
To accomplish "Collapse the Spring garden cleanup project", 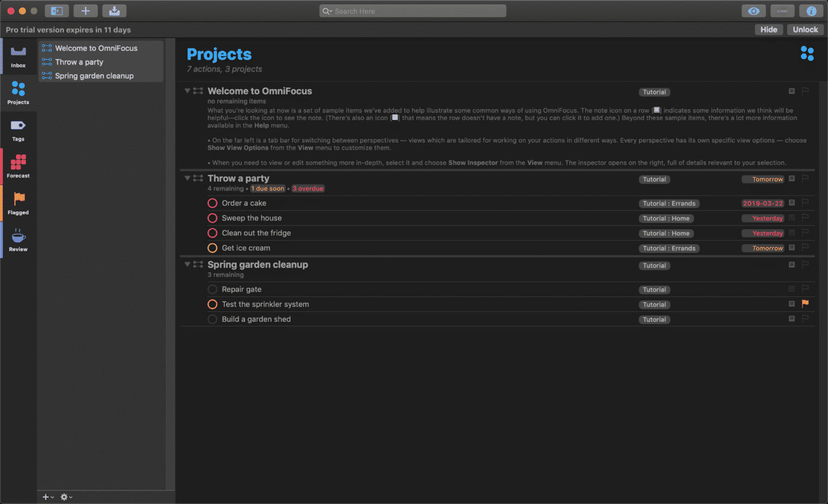I will click(187, 264).
